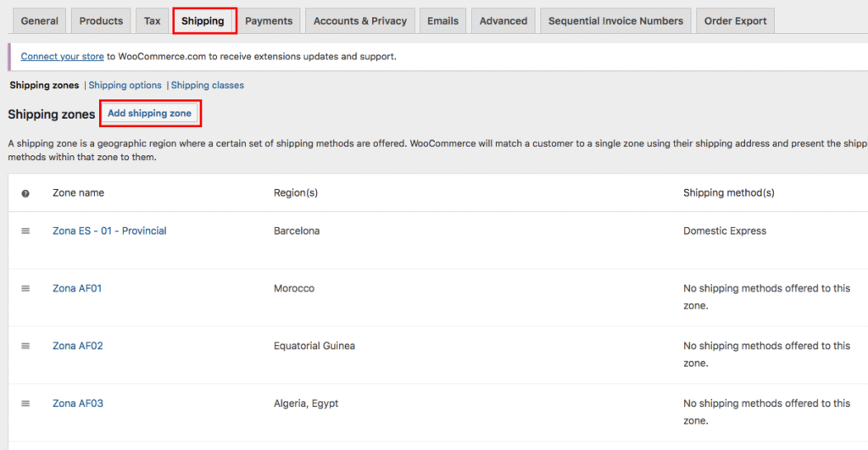Open the Tax tab
Image resolution: width=868 pixels, height=450 pixels.
(152, 21)
